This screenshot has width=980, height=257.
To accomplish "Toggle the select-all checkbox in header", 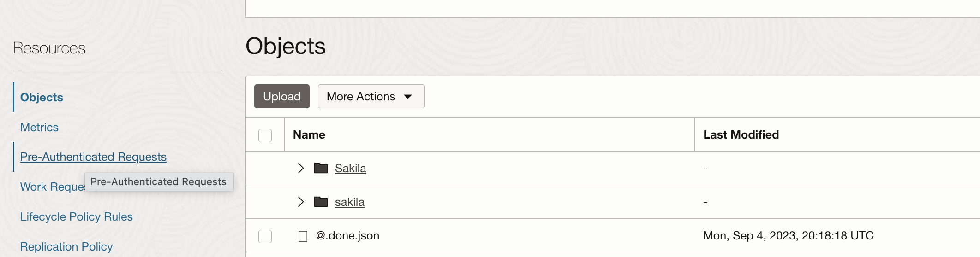I will click(x=265, y=135).
